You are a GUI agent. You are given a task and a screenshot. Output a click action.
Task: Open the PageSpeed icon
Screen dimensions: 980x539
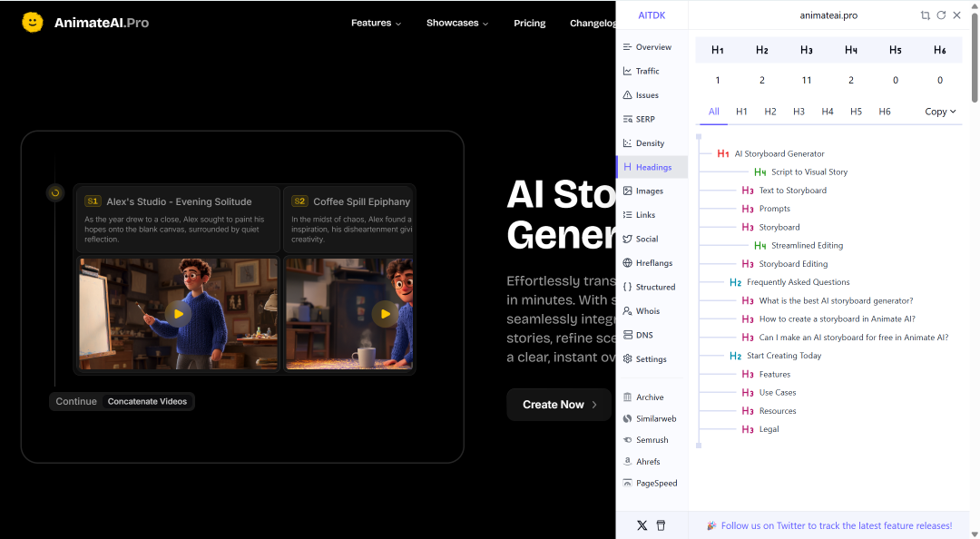point(627,483)
